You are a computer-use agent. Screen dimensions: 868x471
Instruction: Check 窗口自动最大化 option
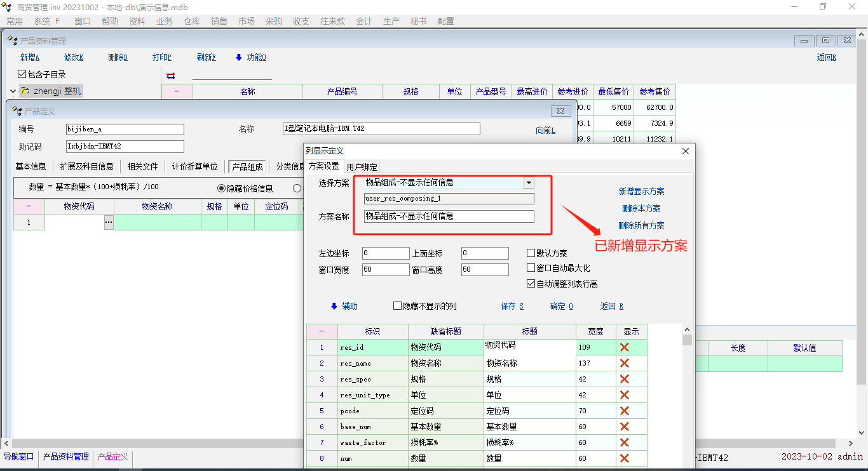point(531,268)
